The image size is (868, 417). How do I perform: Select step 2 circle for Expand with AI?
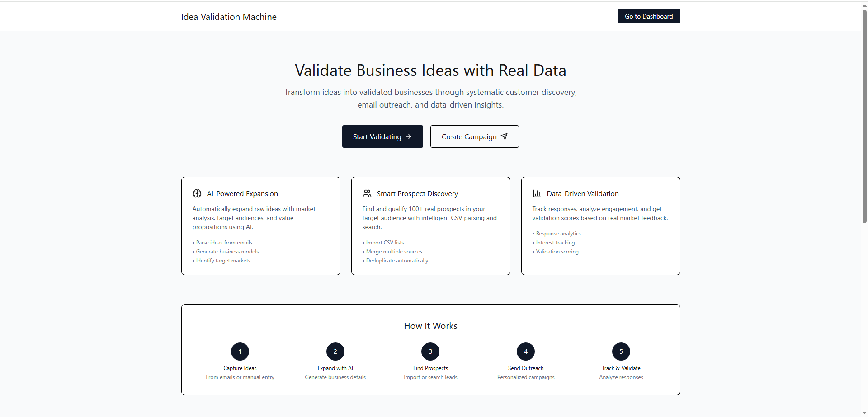point(335,351)
